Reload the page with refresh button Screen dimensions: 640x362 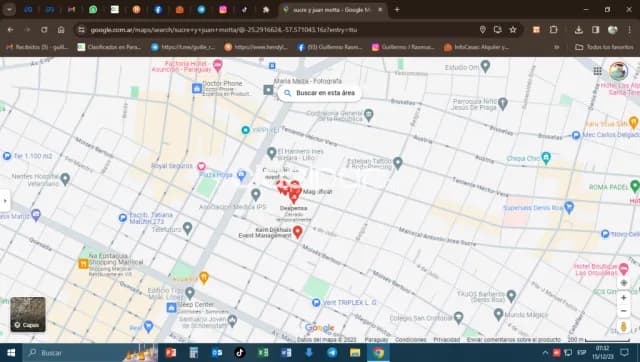[44, 30]
